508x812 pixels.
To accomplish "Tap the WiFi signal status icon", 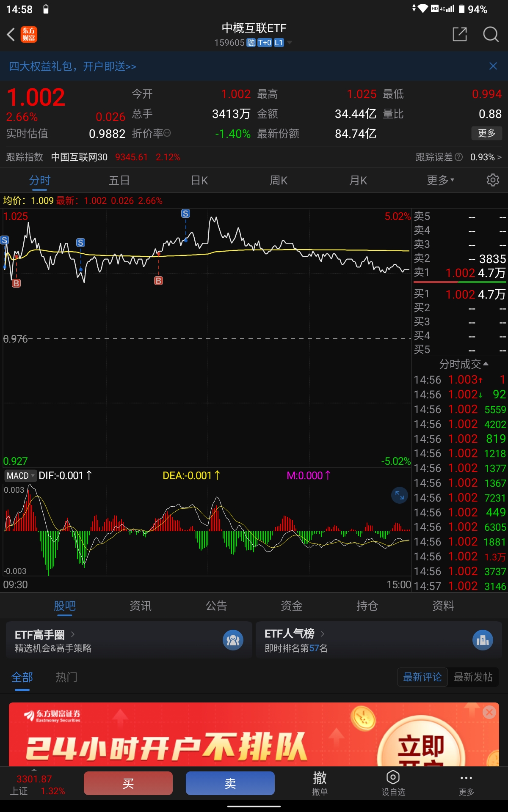I will pos(422,8).
